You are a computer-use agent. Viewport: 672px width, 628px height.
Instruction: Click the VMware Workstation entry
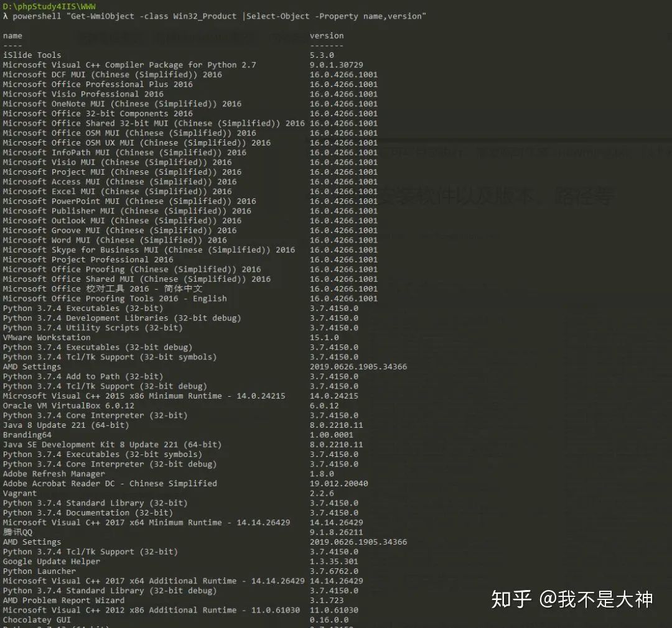click(x=47, y=338)
